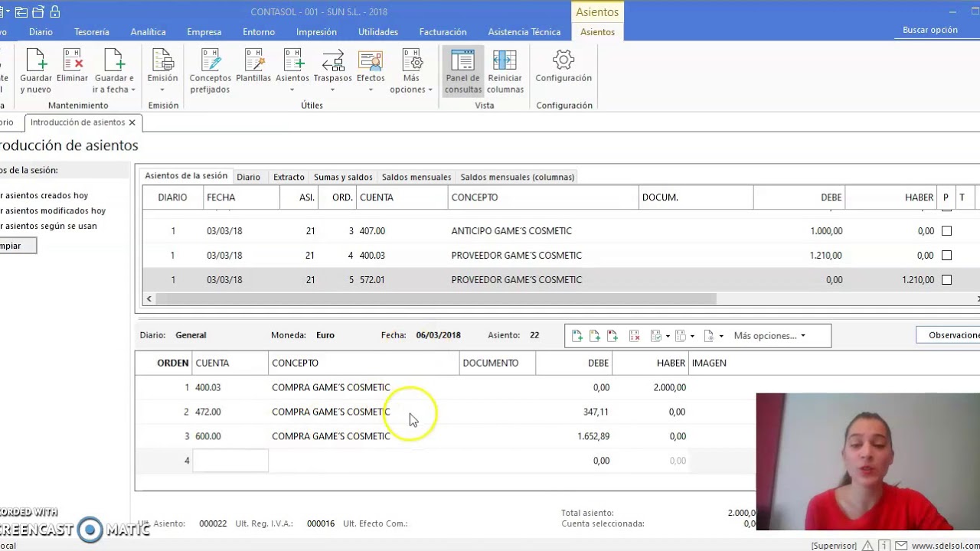The width and height of the screenshot is (980, 551).
Task: Open the Asistencia Técnica ribbon tab
Action: [x=524, y=32]
